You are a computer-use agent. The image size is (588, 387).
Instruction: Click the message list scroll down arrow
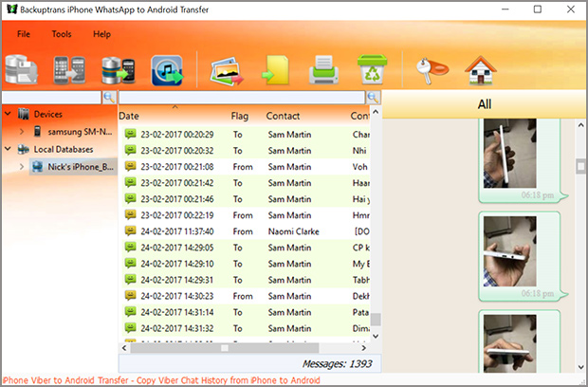tap(376, 336)
